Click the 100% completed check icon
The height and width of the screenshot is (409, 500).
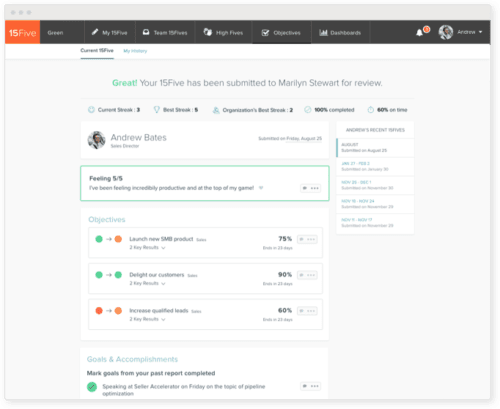308,110
